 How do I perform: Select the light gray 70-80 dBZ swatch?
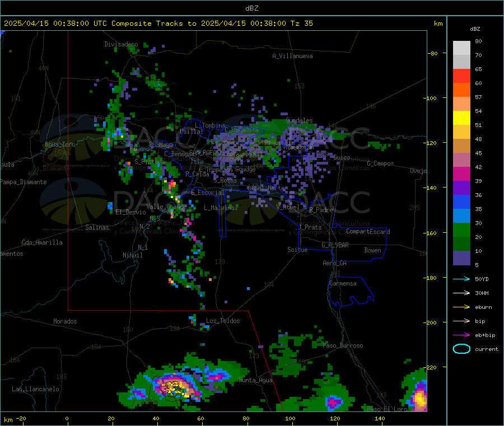(461, 48)
